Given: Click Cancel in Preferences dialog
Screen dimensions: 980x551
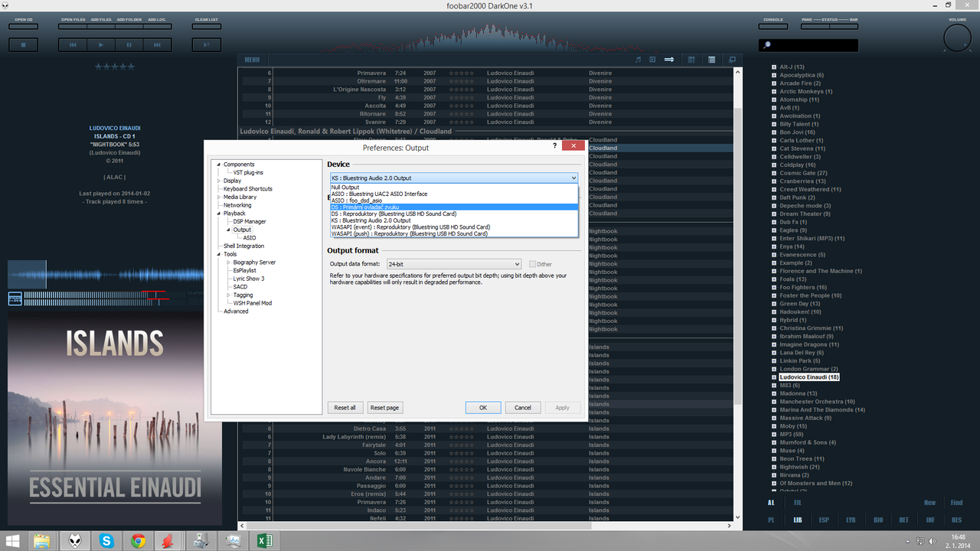Looking at the screenshot, I should coord(523,408).
